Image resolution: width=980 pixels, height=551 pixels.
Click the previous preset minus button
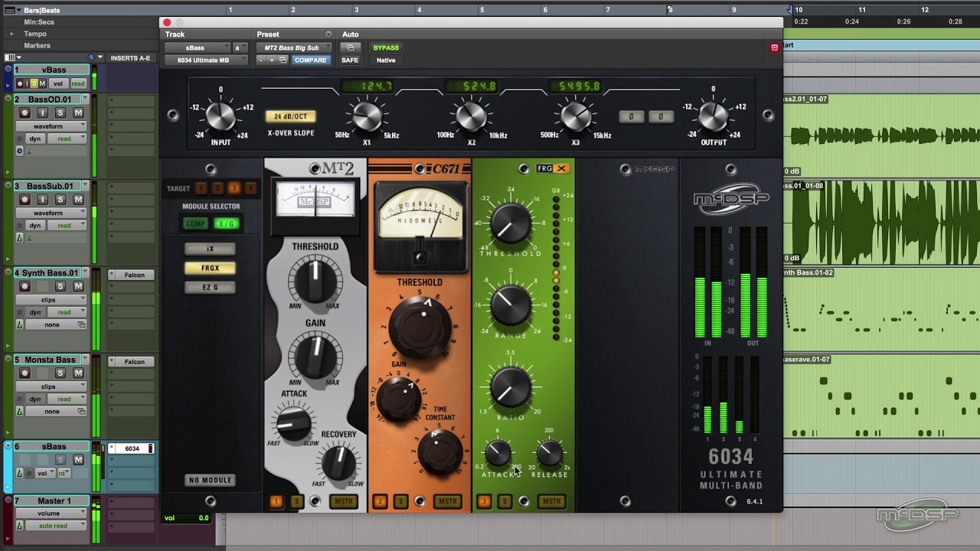(x=261, y=60)
